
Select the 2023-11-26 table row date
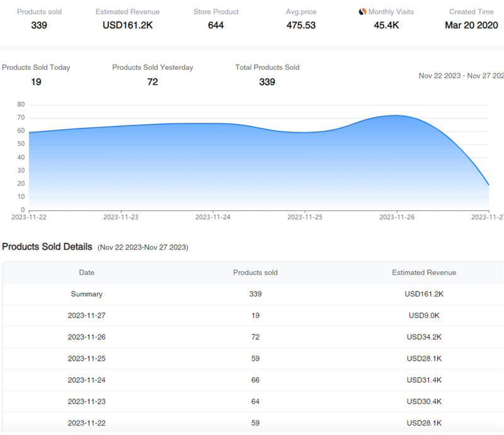(87, 337)
